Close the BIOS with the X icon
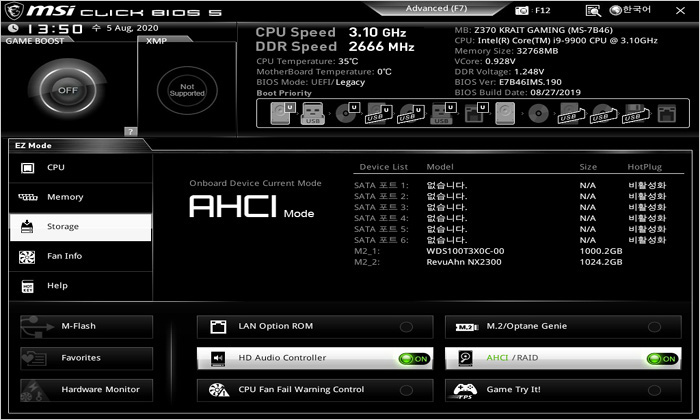This screenshot has height=420, width=700. (680, 10)
